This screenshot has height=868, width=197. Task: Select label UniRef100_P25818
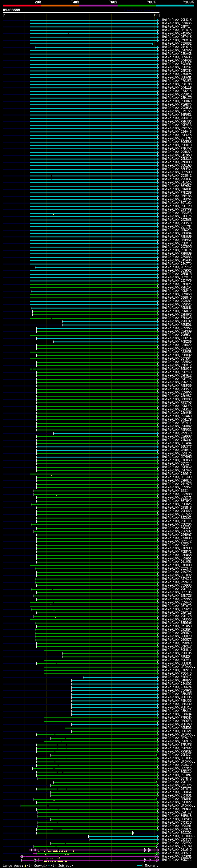pos(177,94)
